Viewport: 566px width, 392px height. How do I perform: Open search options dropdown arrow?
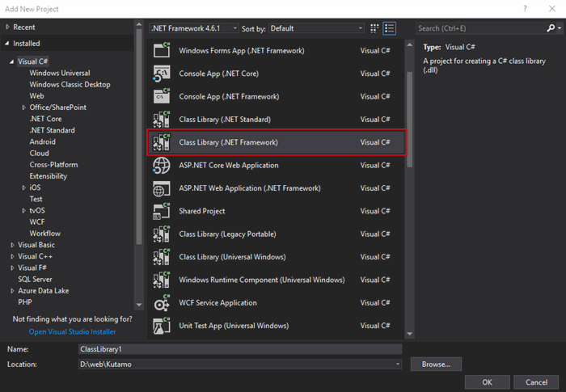point(560,28)
